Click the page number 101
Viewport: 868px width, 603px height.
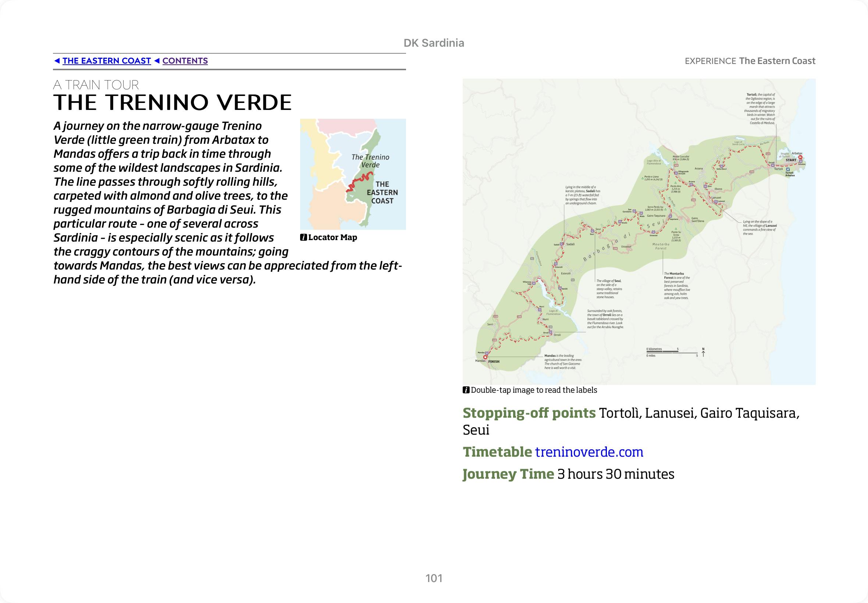pyautogui.click(x=433, y=578)
